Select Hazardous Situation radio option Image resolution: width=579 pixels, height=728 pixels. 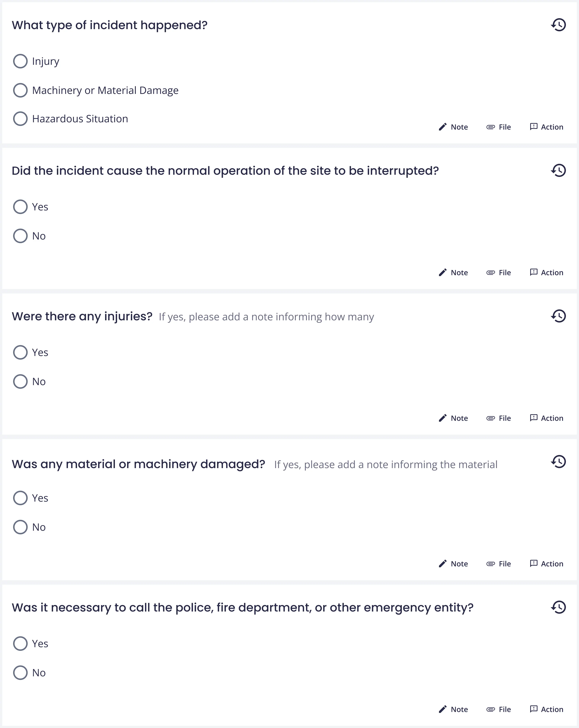point(20,118)
